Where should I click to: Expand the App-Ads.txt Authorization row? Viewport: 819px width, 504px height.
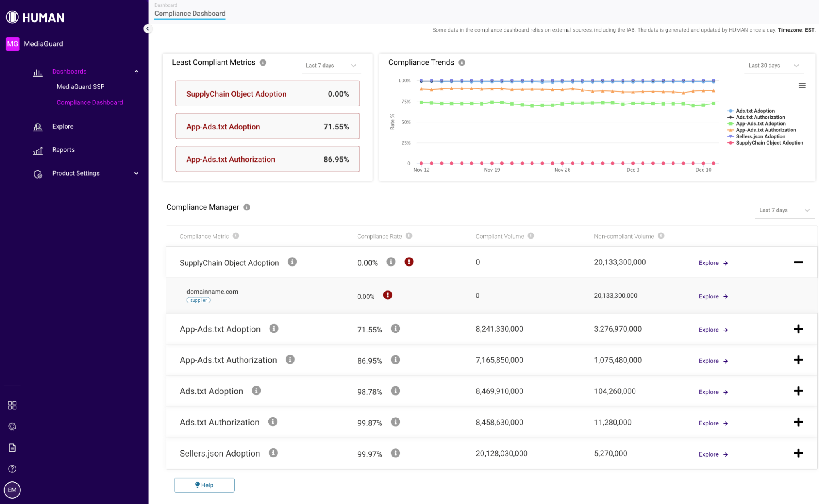pyautogui.click(x=798, y=360)
